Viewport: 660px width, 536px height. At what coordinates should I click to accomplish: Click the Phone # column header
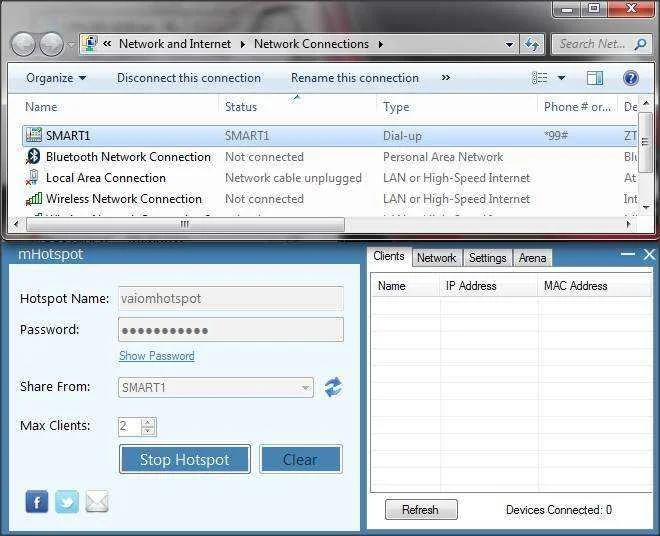click(577, 107)
